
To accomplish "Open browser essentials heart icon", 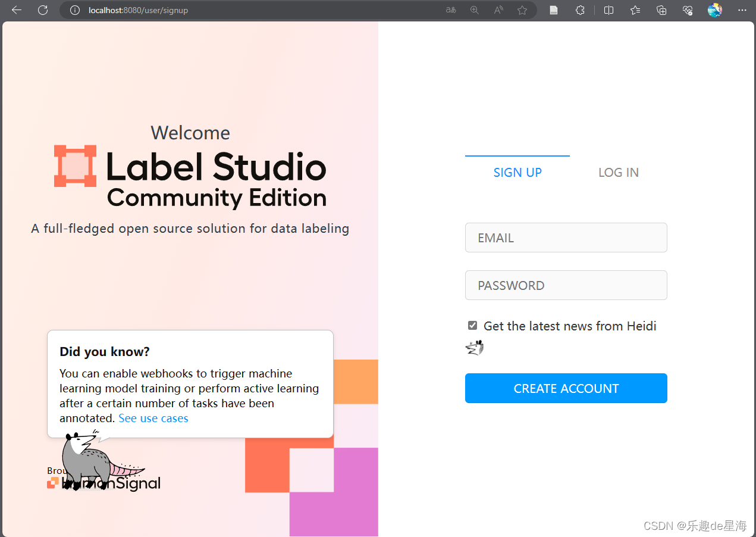I will [x=688, y=10].
